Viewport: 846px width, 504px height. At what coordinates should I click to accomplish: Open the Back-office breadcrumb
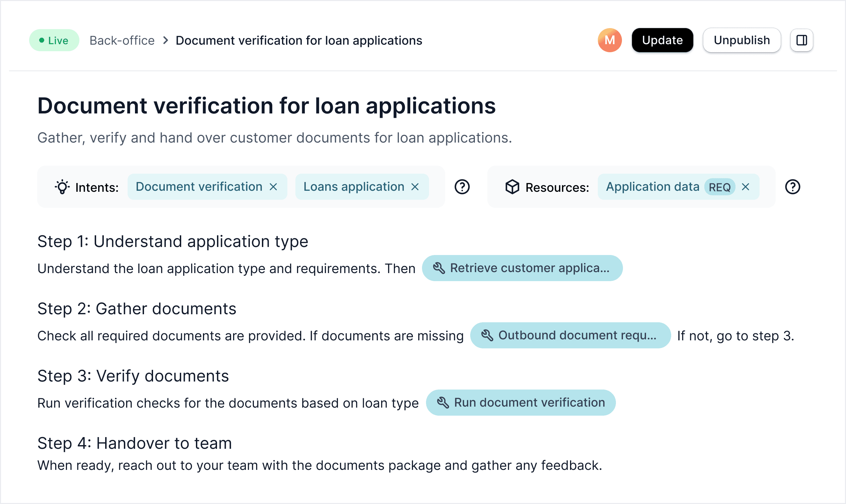pos(122,40)
